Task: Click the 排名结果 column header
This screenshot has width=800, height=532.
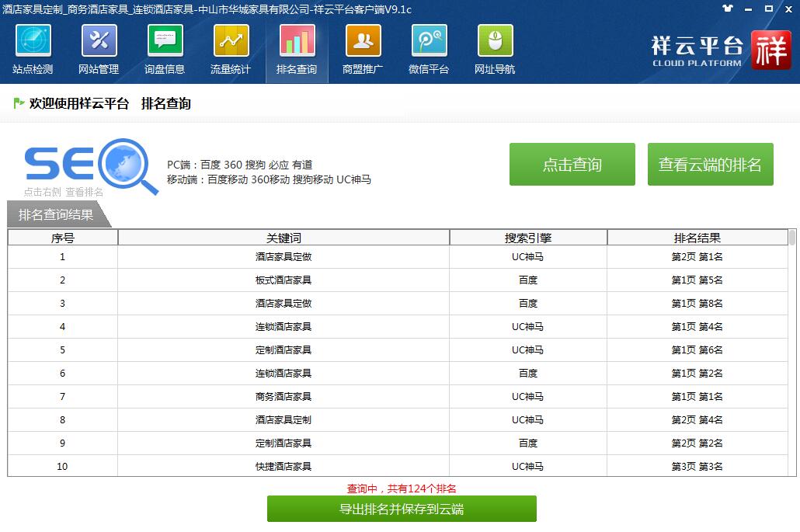Action: (x=697, y=238)
